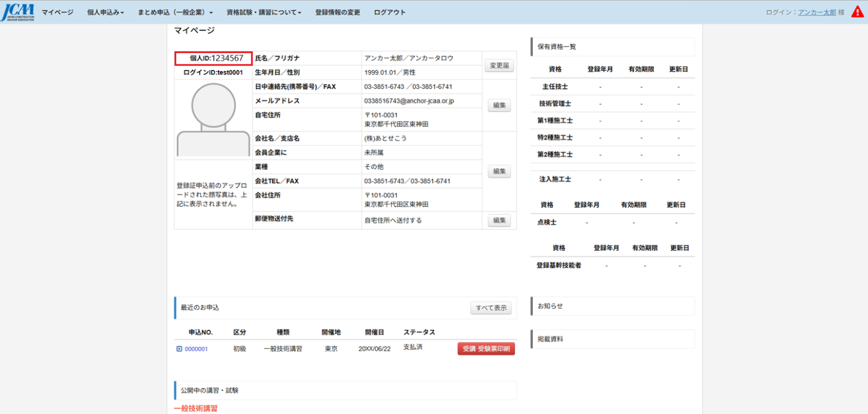The height and width of the screenshot is (414, 868).
Task: Click 自宅住所へ送付する value
Action: coord(393,220)
